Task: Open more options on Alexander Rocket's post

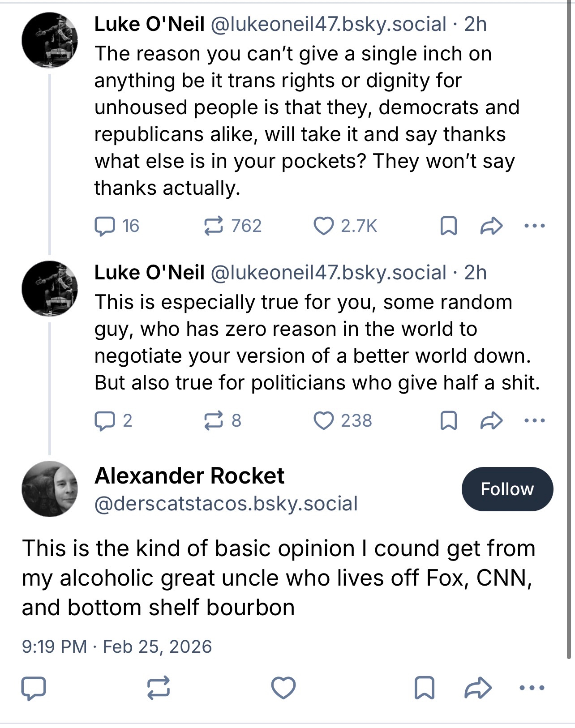Action: tap(532, 688)
